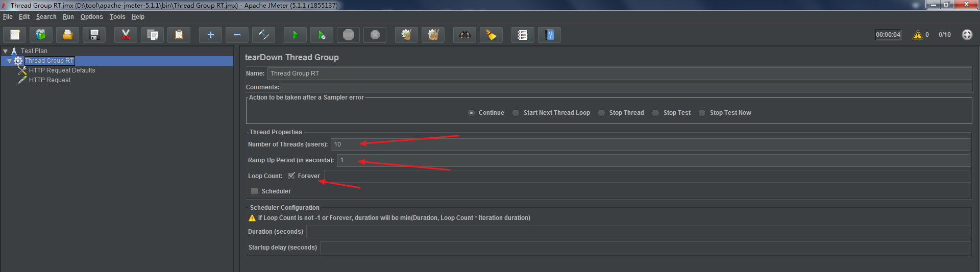The image size is (980, 272).
Task: Select HTTP Request Defaults tree item
Action: point(62,70)
